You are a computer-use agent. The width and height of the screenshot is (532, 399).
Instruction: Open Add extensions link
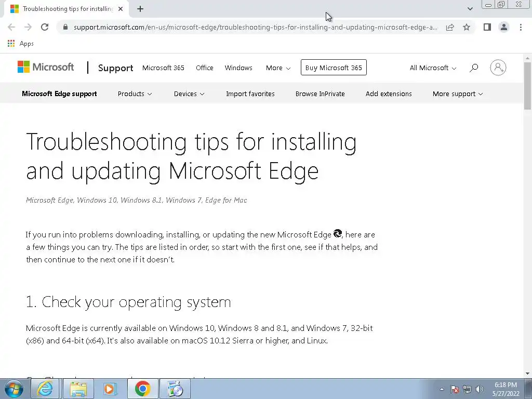pos(389,94)
